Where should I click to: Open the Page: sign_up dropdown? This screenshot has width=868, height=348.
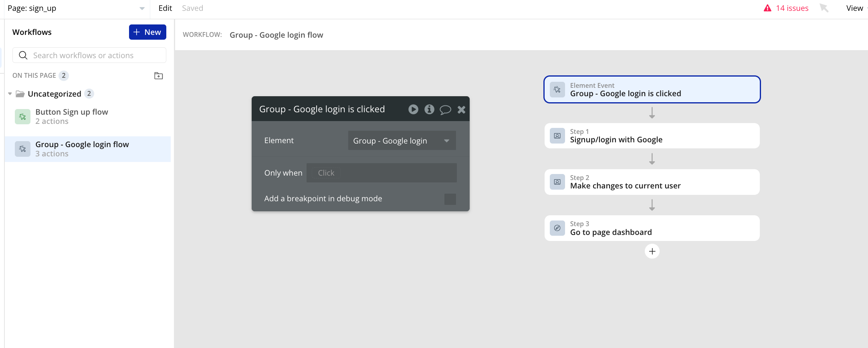point(76,8)
